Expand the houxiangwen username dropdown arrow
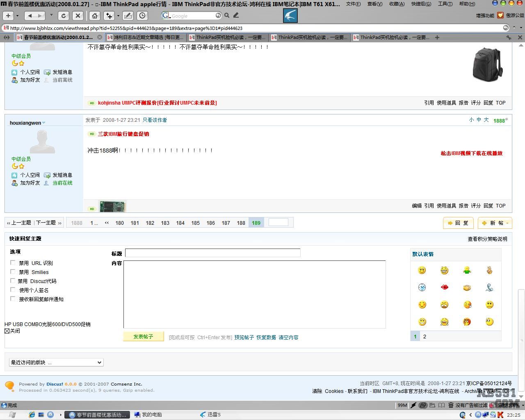The height and width of the screenshot is (420, 525). [44, 123]
